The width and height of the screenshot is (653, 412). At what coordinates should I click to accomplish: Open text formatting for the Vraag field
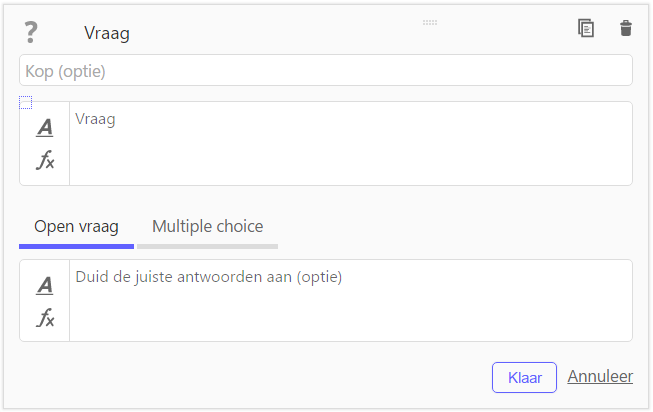[45, 127]
